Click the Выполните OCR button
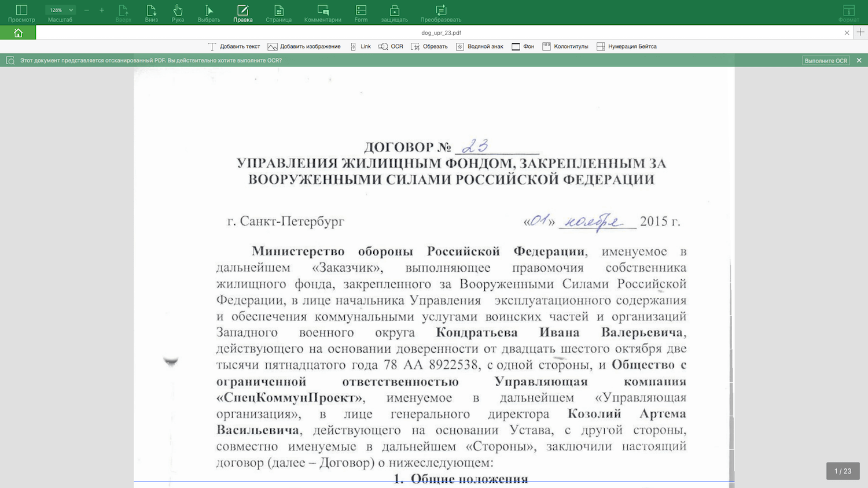Image resolution: width=868 pixels, height=488 pixels. tap(826, 60)
